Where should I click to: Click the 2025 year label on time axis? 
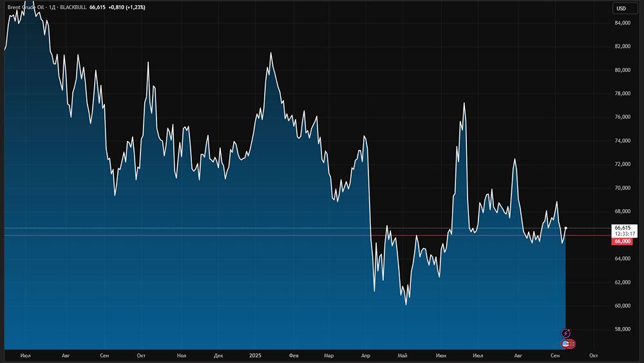click(x=255, y=356)
